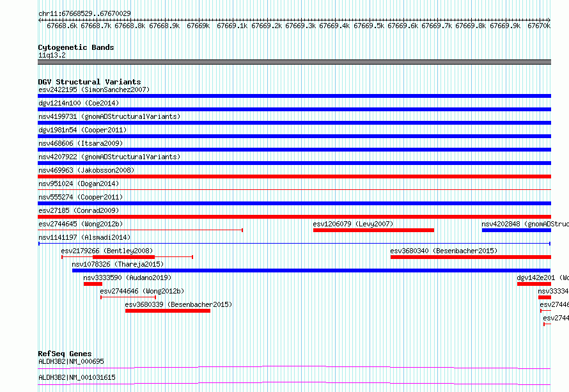
Task: Select the thick red esv2179266 variant bar
Action: (124, 257)
